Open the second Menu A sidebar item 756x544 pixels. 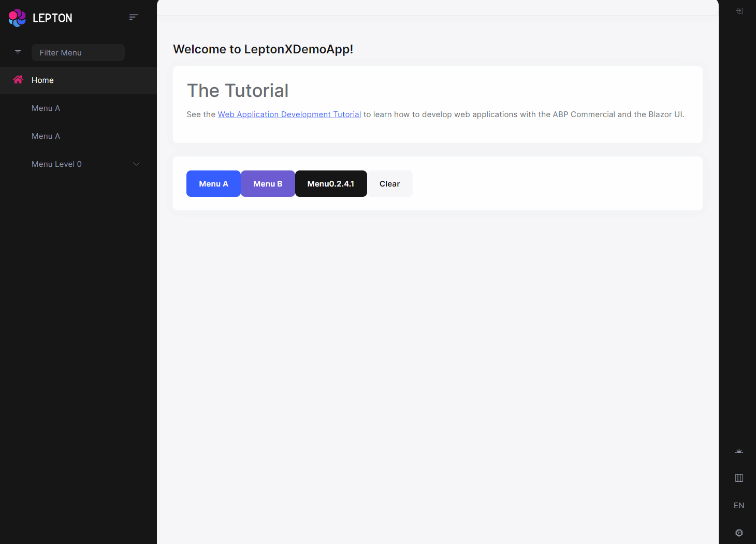pyautogui.click(x=46, y=136)
